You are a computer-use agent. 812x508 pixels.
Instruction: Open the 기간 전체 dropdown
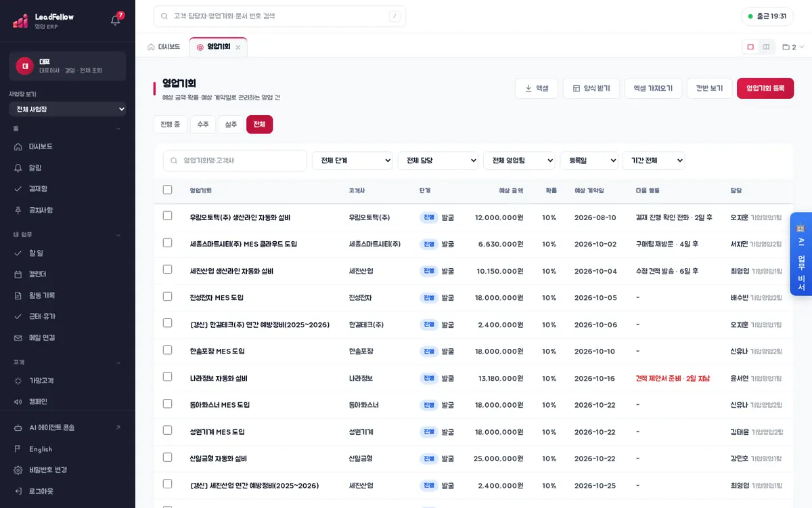[654, 161]
